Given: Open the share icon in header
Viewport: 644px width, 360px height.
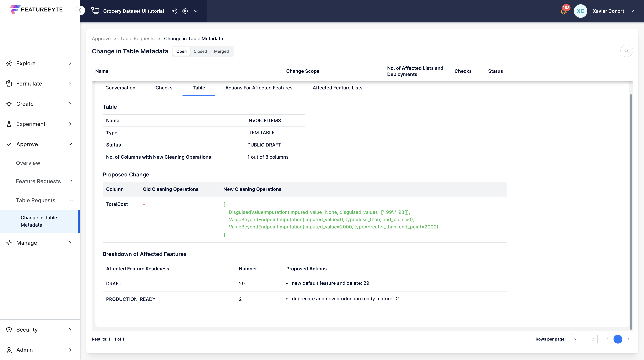Looking at the screenshot, I should (174, 11).
